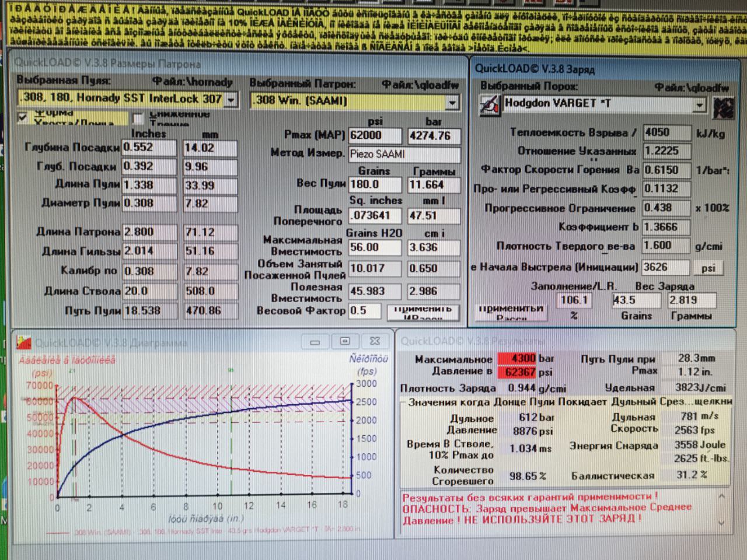The image size is (747, 560).
Task: Toggle the checked bullet tail shape checkbox
Action: coord(23,117)
